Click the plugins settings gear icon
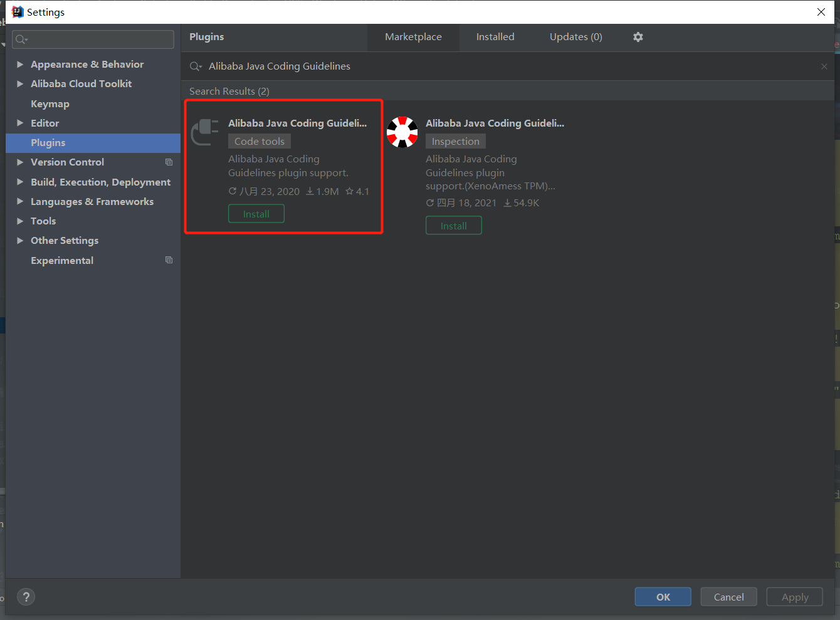 tap(638, 37)
